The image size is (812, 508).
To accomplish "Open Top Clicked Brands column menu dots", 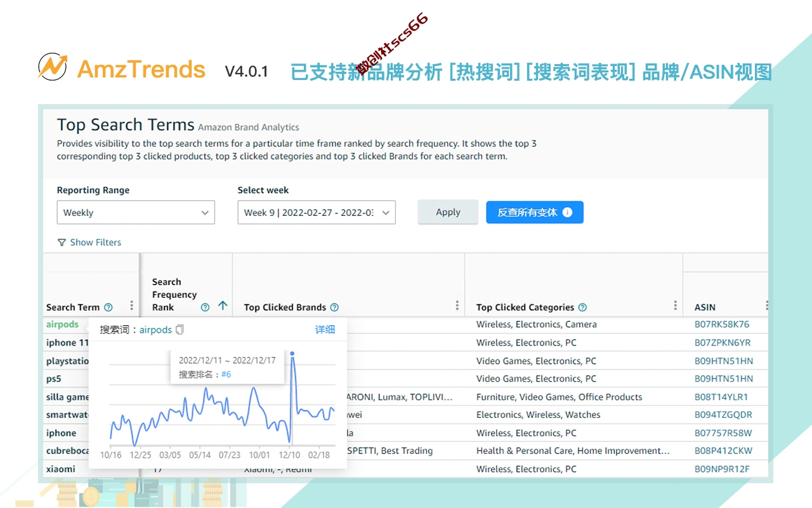I will (457, 305).
